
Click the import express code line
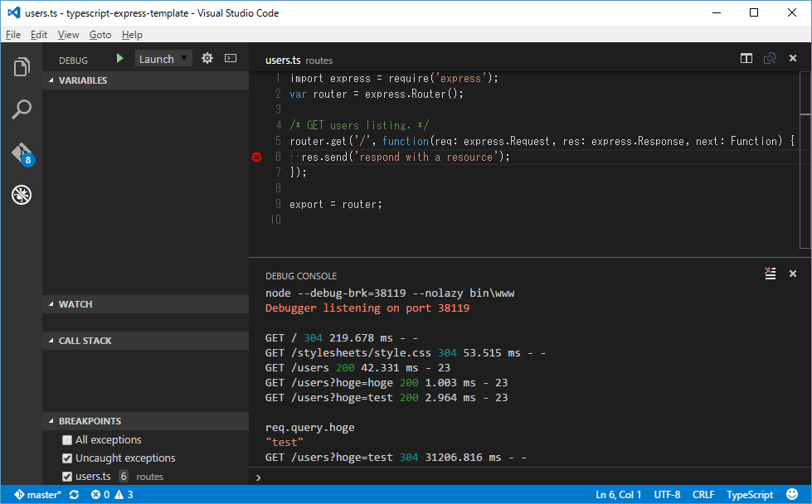[x=394, y=78]
